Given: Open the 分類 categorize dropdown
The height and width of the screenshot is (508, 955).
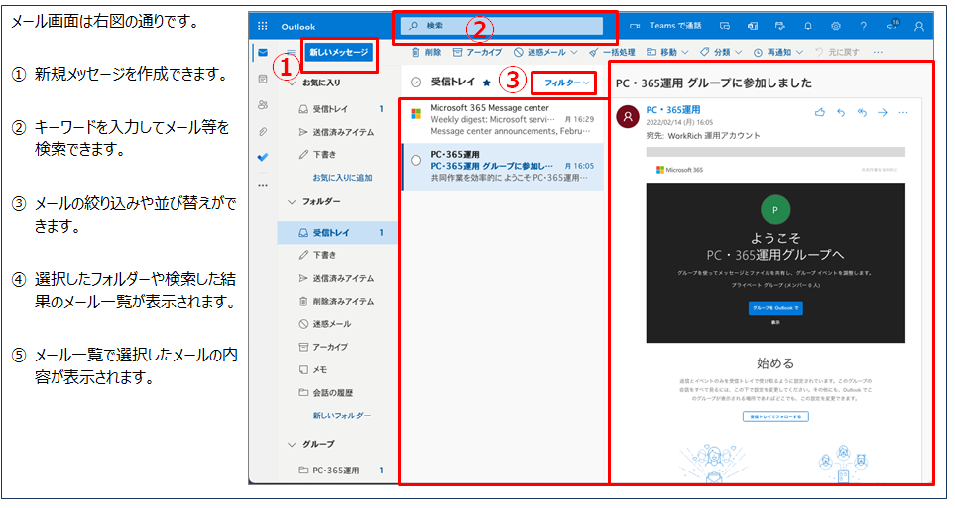Looking at the screenshot, I should [x=721, y=52].
